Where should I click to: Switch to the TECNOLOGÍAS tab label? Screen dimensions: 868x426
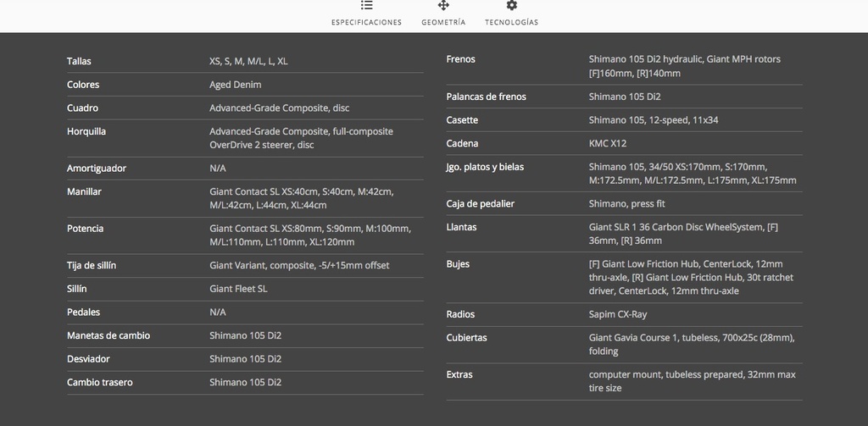pyautogui.click(x=511, y=23)
